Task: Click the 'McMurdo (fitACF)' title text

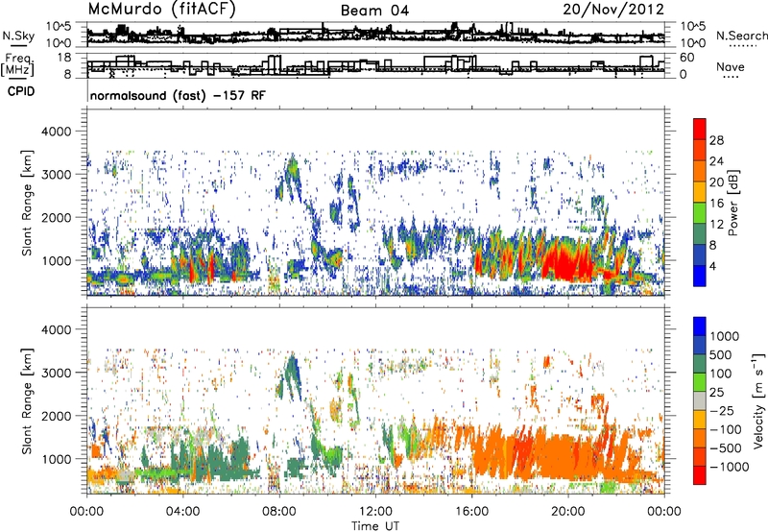Action: click(x=161, y=10)
